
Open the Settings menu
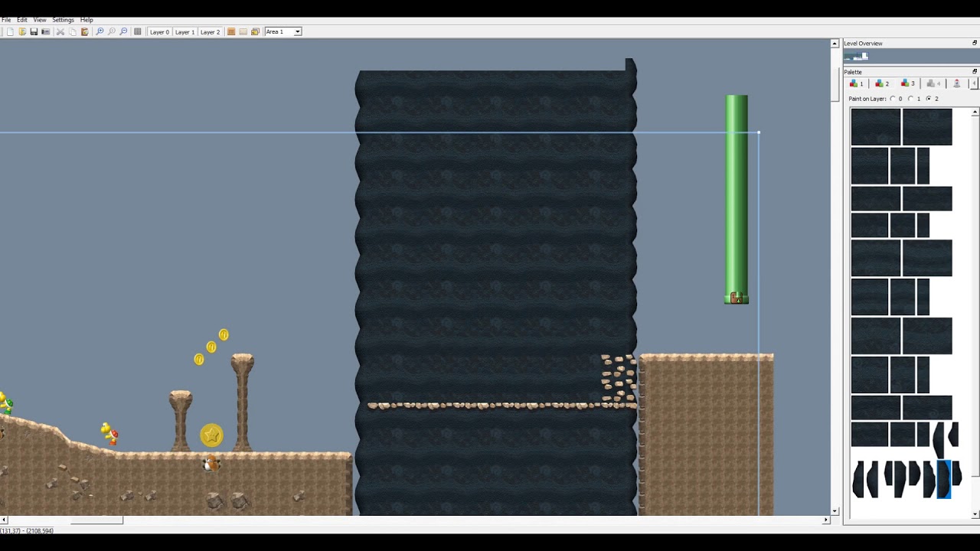tap(63, 20)
